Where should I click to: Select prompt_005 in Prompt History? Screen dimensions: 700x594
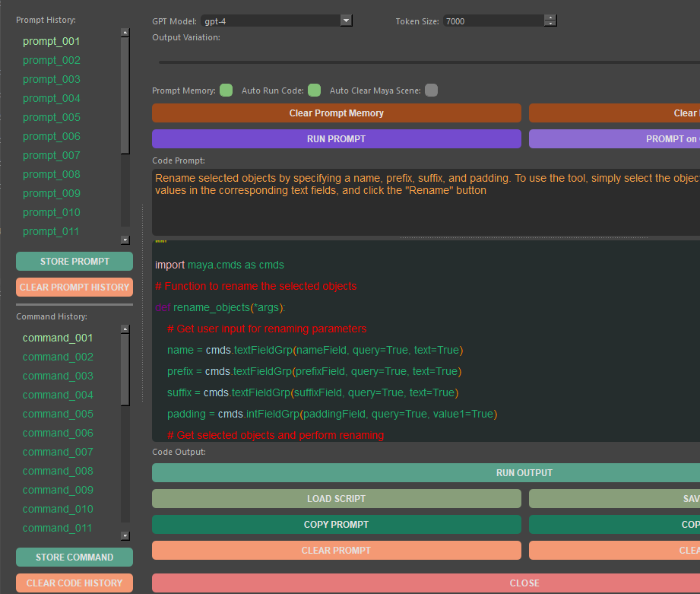click(52, 117)
